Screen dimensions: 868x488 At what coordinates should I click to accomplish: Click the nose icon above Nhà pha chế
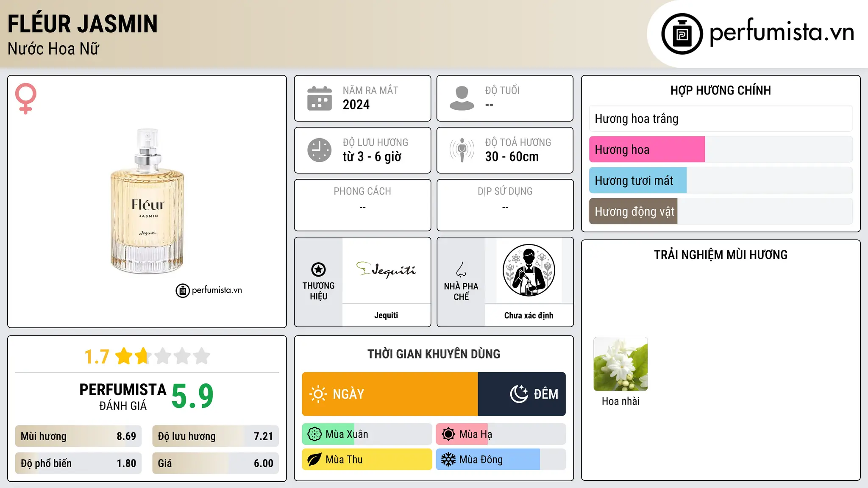click(461, 269)
